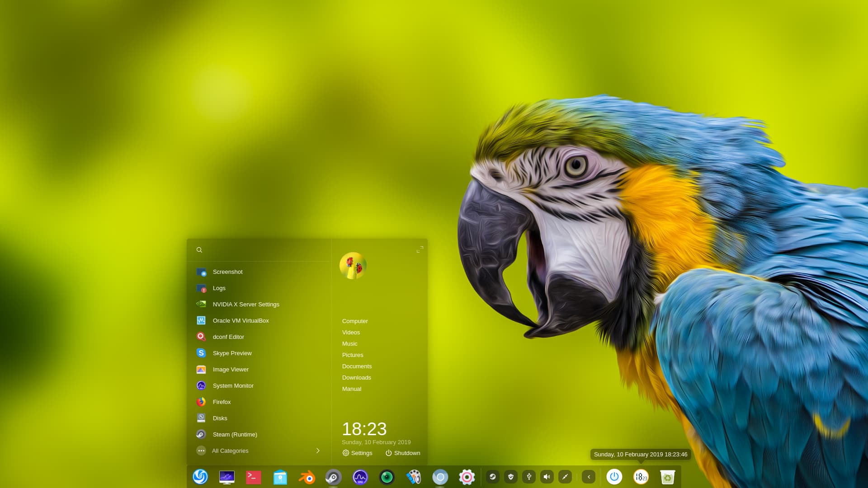The image size is (868, 488).
Task: Click the shield security tray icon
Action: point(511,477)
